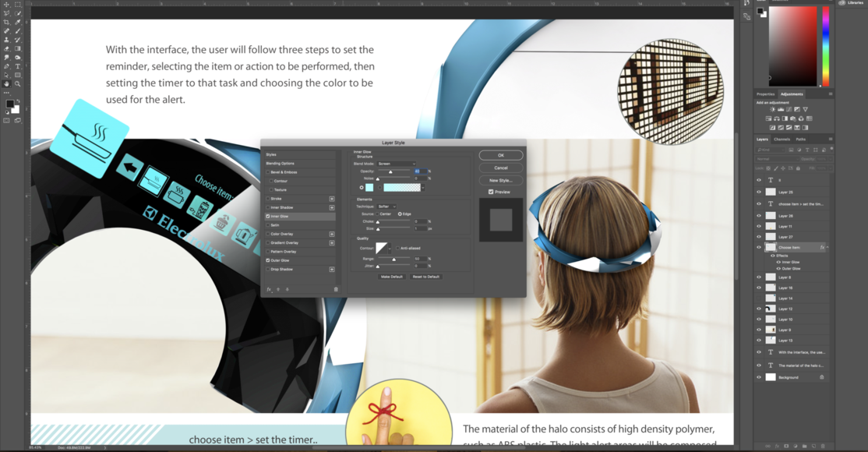Image resolution: width=868 pixels, height=452 pixels.
Task: Switch to the Properties tab
Action: click(766, 94)
